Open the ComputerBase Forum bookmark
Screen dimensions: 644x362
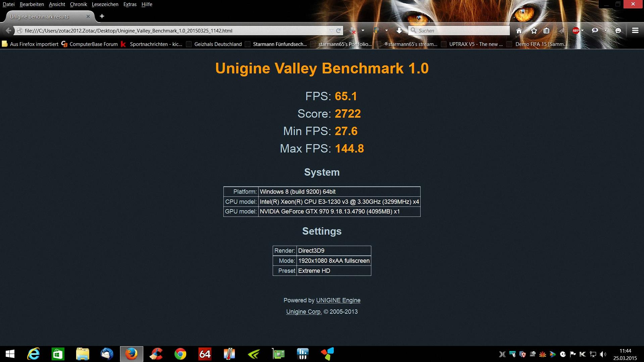tap(90, 44)
